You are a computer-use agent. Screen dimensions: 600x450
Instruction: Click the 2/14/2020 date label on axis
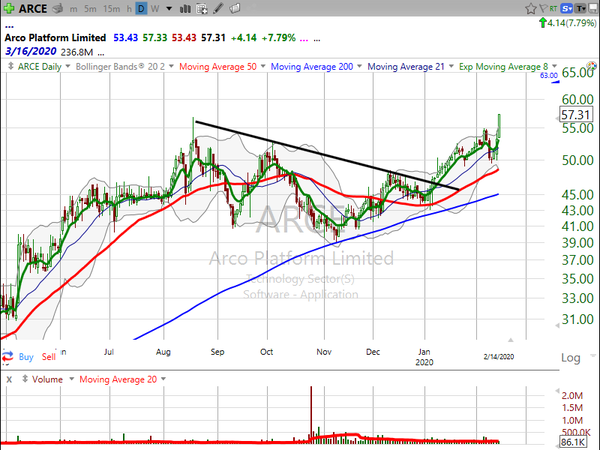point(499,357)
